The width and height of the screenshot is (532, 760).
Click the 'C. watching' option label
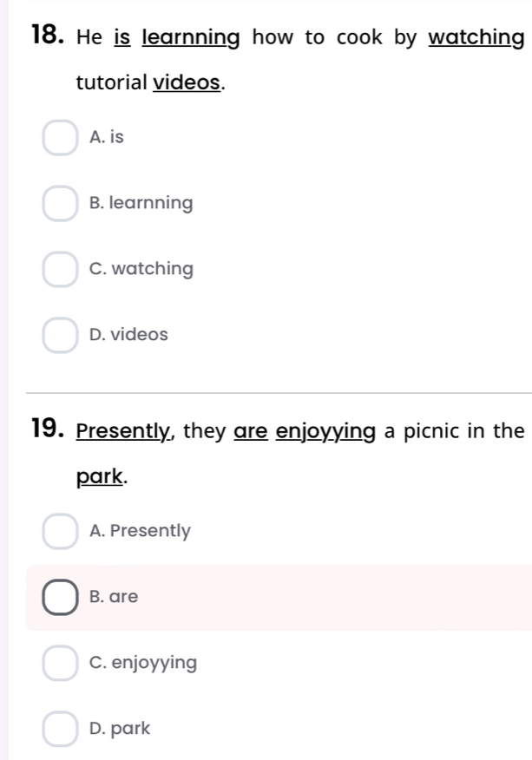141,269
